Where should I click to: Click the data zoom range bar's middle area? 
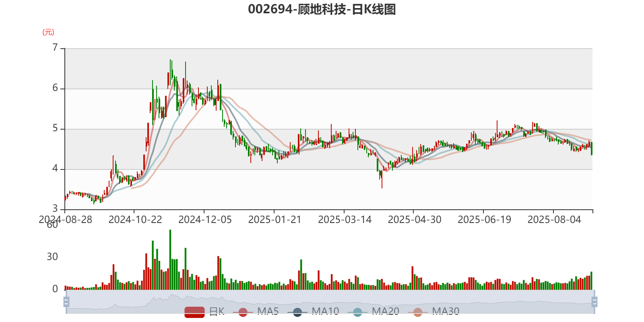(330, 302)
